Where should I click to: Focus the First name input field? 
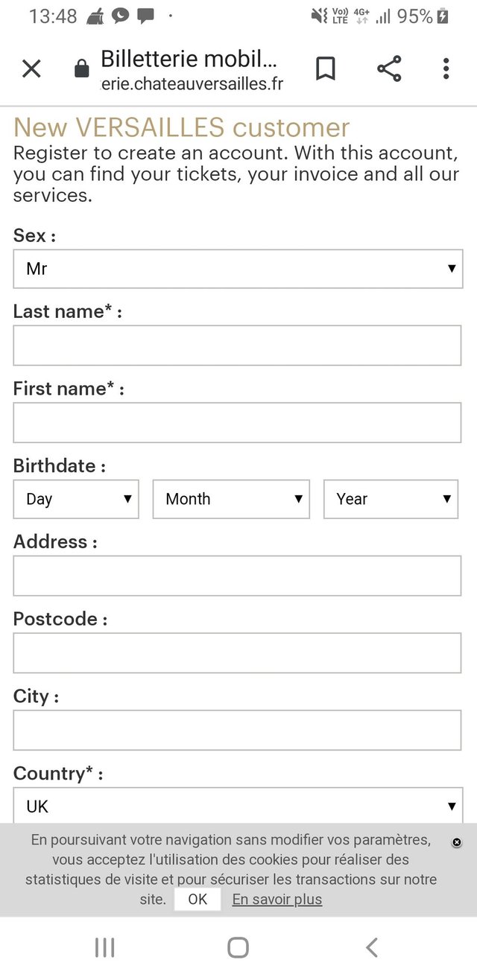237,423
